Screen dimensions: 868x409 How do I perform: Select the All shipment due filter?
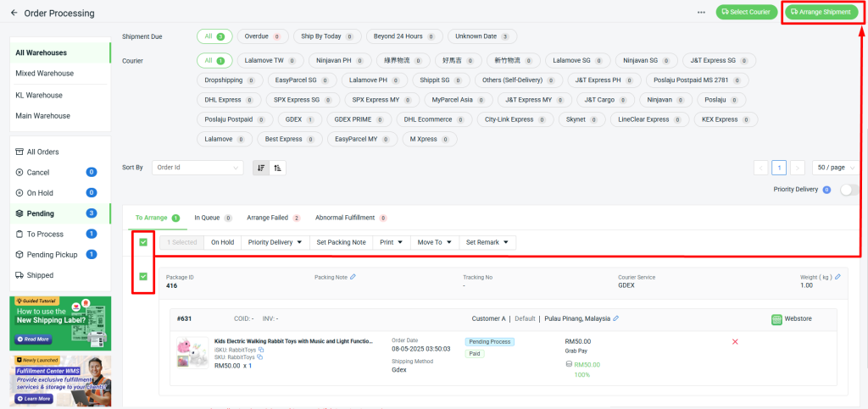[214, 36]
